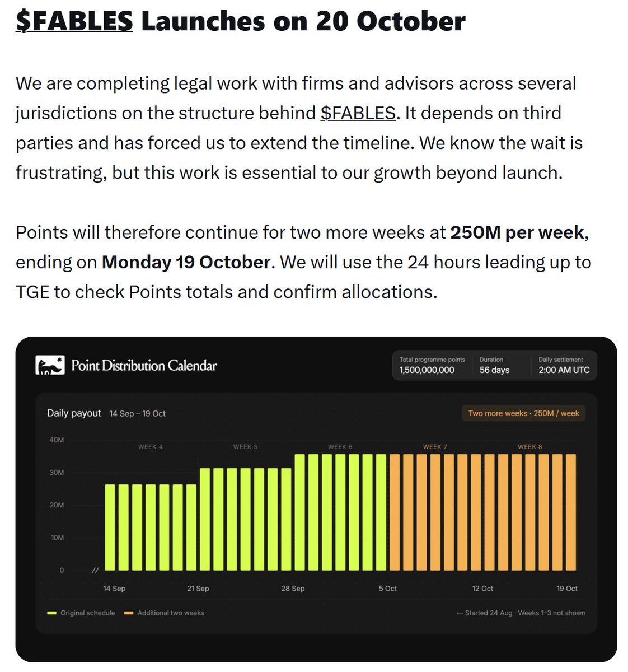Viewport: 628px width, 672px height.
Task: Click the 14 Sep green bar
Action: click(x=110, y=528)
